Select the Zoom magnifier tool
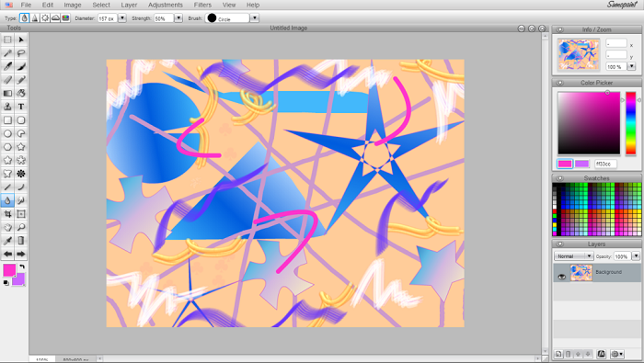The height and width of the screenshot is (363, 644). point(21,227)
